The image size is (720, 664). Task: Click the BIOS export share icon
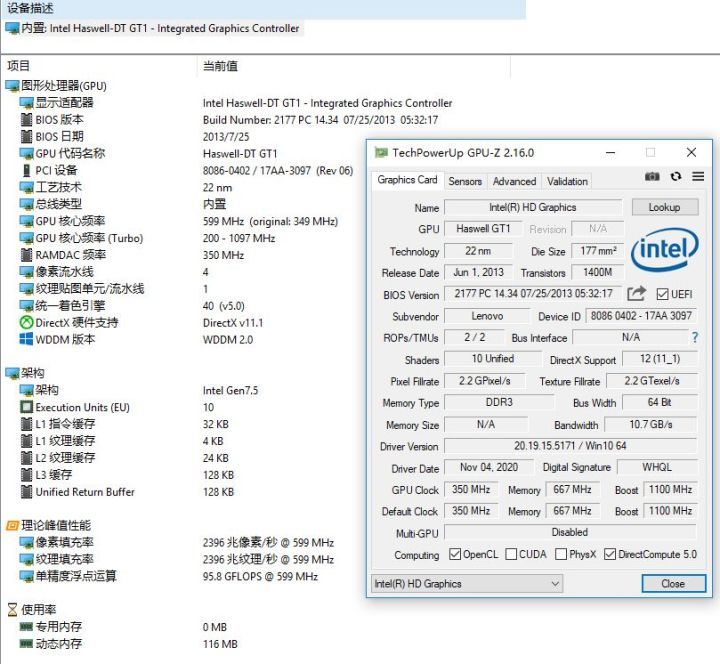click(637, 294)
